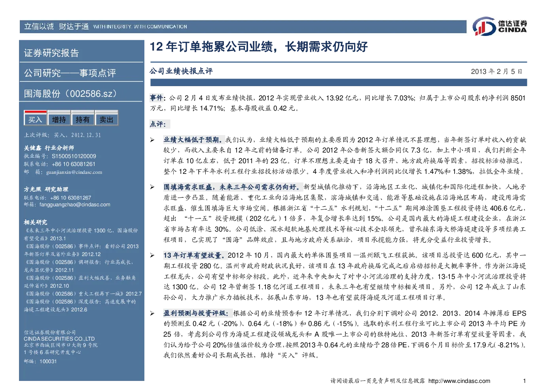Click bullet arrow beside 13年订单有望放量
The image size is (555, 392).
pyautogui.click(x=152, y=255)
